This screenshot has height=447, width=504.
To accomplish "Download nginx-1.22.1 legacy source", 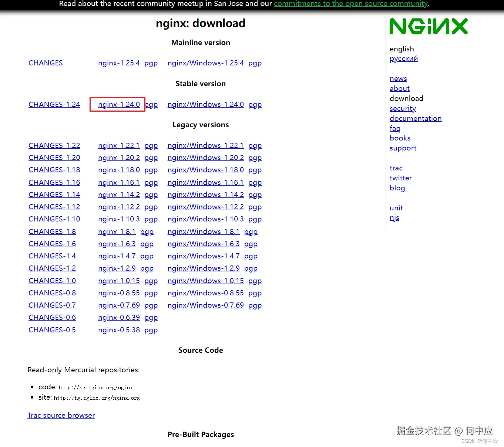I will 119,146.
